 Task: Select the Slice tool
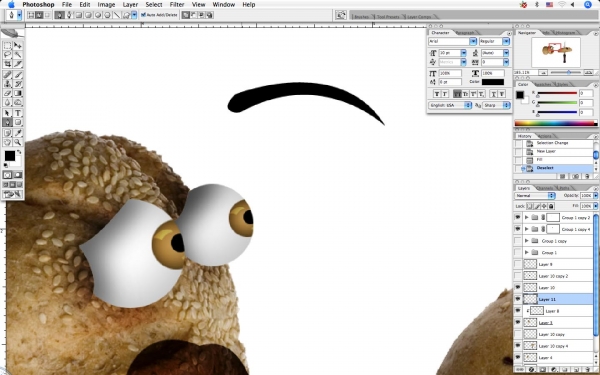[18, 64]
